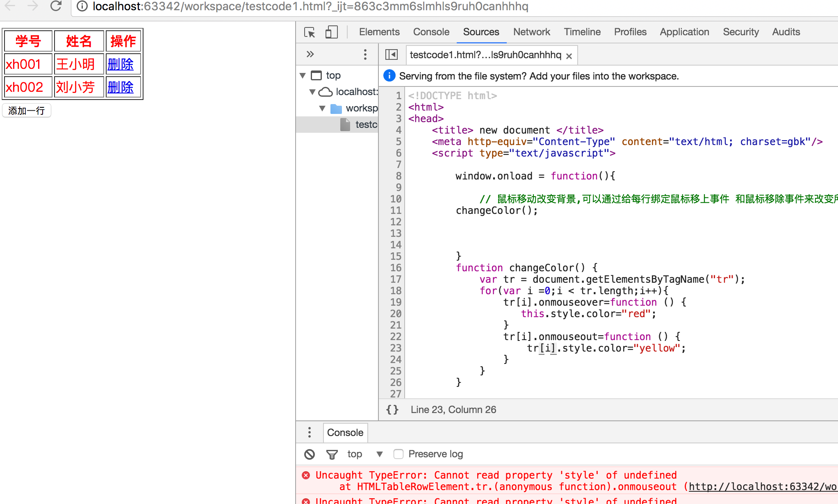Open the Timeline tab

pyautogui.click(x=582, y=32)
